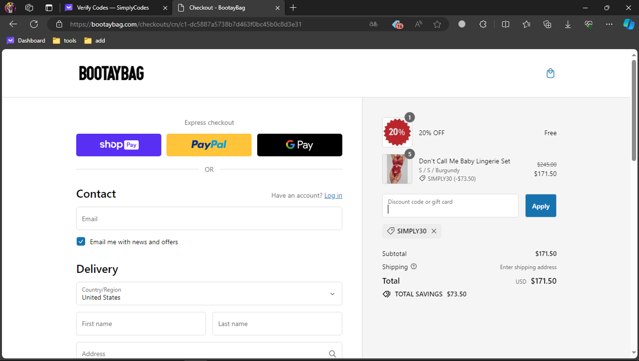Viewport: 639px width, 361px height.
Task: Uncheck Email me with news and offers
Action: [x=81, y=242]
